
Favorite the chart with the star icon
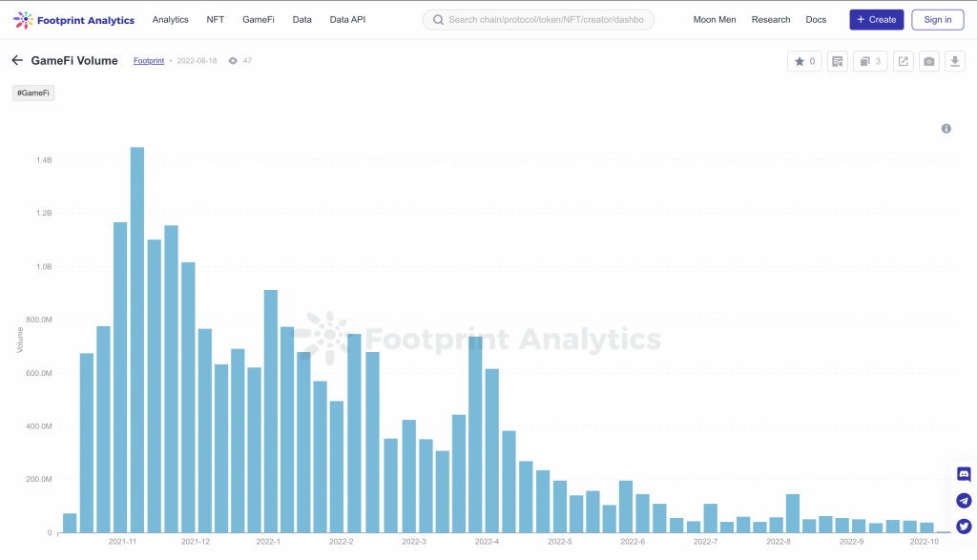click(x=804, y=61)
